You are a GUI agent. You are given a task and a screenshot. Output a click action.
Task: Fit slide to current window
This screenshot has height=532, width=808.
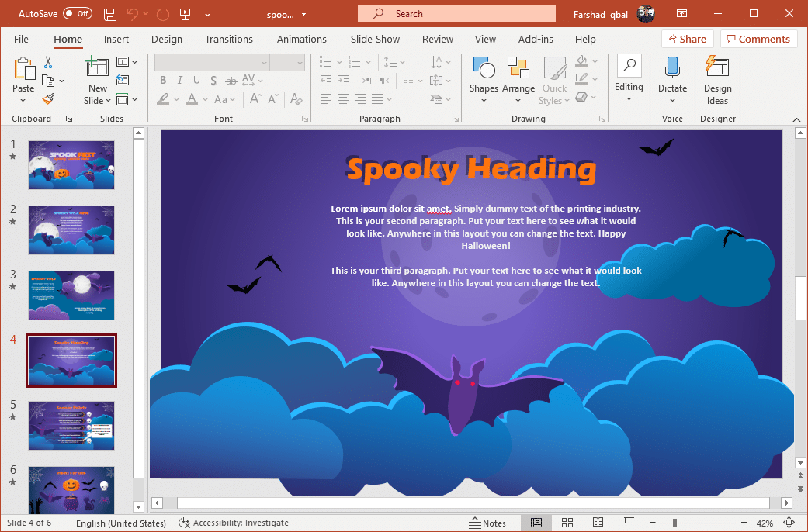789,523
